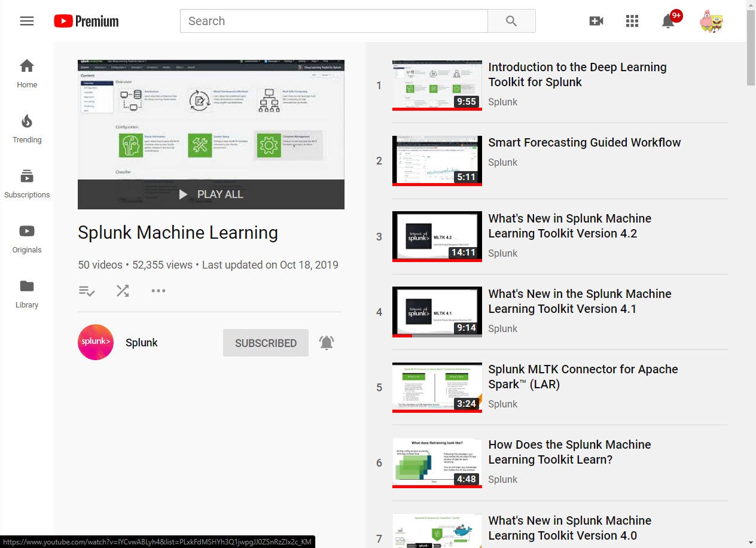Toggle Splunk channel notification bell

coord(327,343)
